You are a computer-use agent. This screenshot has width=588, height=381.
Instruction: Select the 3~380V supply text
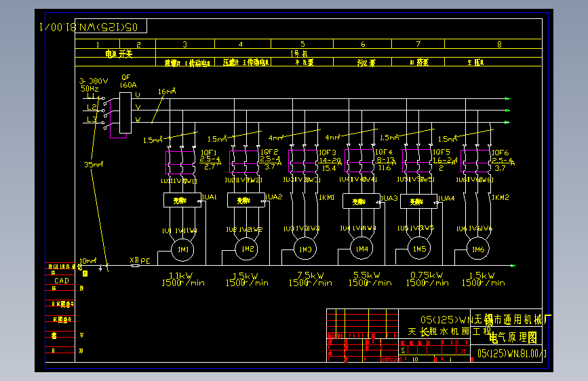pos(94,81)
